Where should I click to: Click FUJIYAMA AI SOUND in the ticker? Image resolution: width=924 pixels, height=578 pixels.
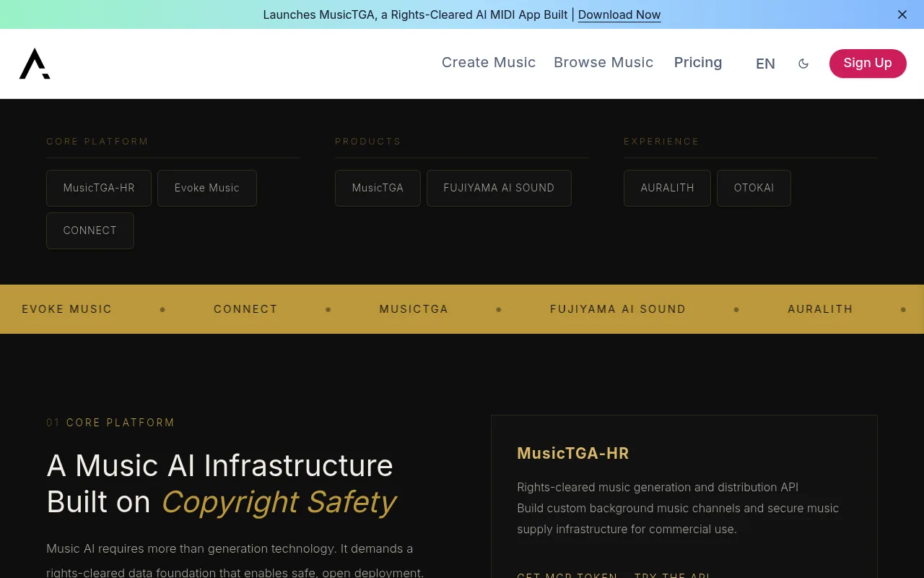pyautogui.click(x=618, y=309)
